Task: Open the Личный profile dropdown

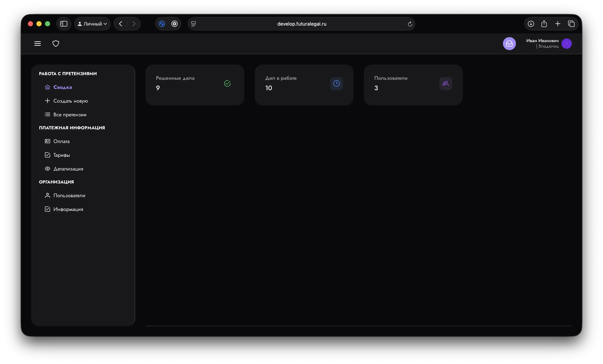Action: coord(92,24)
